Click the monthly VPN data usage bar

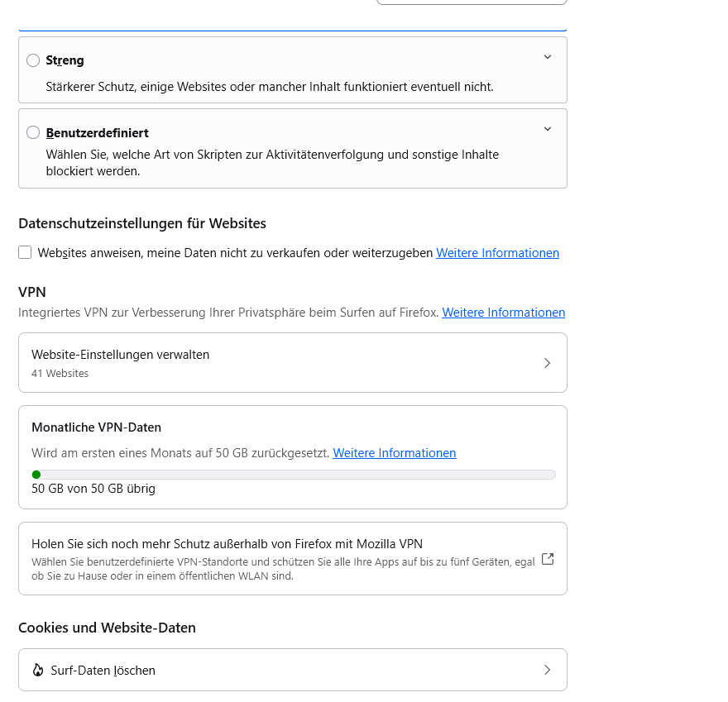pyautogui.click(x=294, y=475)
